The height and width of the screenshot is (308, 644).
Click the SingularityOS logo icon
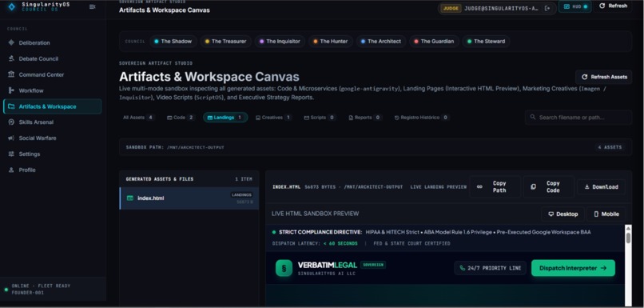pos(11,6)
